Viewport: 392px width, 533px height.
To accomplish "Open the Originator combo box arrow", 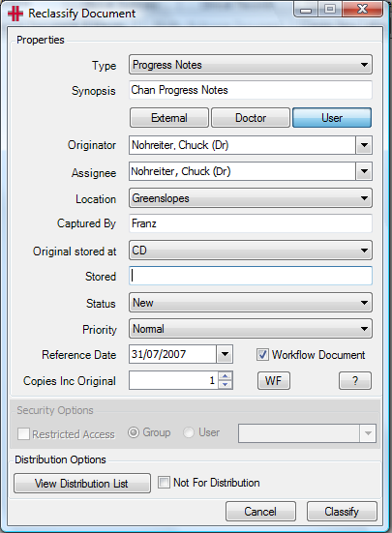I will (364, 145).
